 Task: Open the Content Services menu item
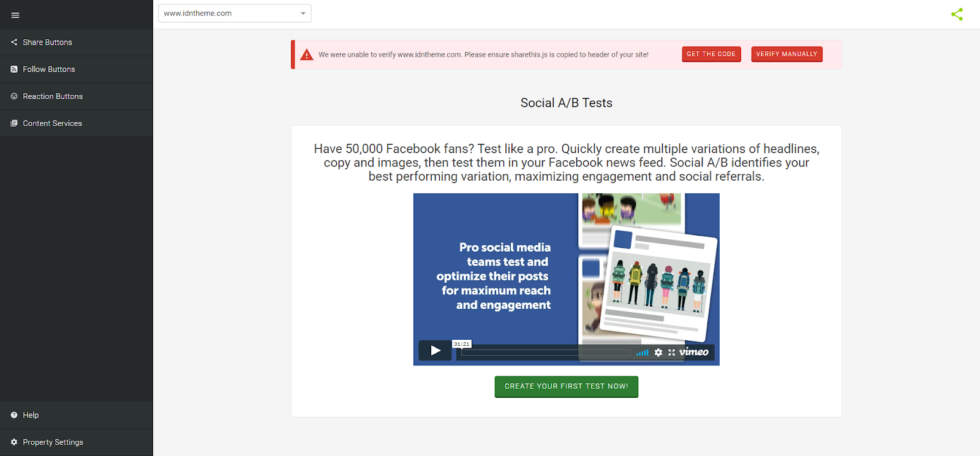click(x=76, y=123)
